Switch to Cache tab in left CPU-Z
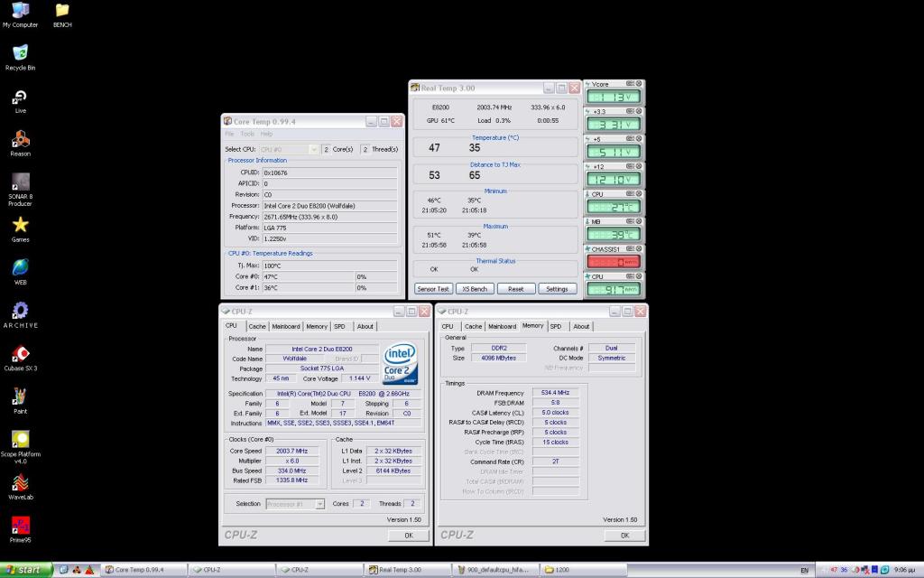The image size is (924, 578). click(257, 326)
